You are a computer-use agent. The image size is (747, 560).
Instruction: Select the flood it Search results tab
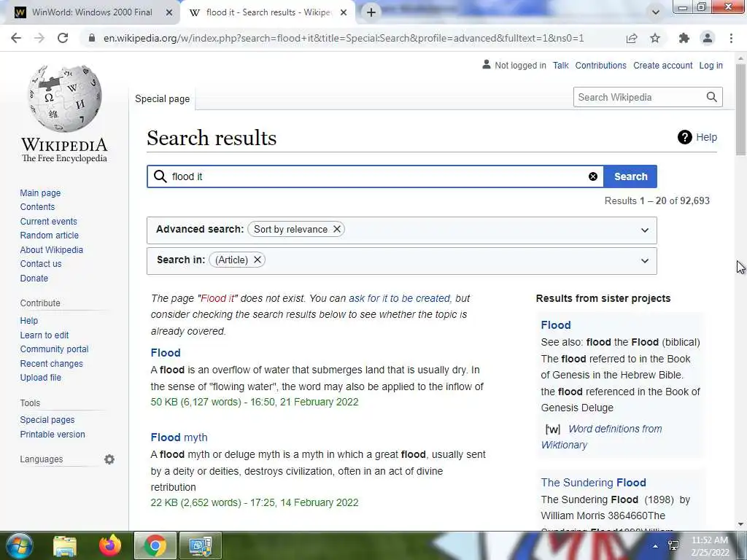pyautogui.click(x=268, y=12)
